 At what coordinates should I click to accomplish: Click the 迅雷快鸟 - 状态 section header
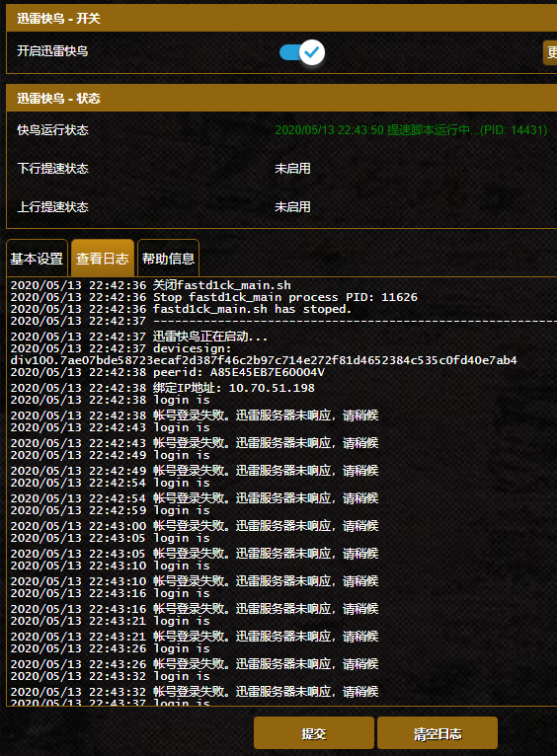(x=281, y=99)
